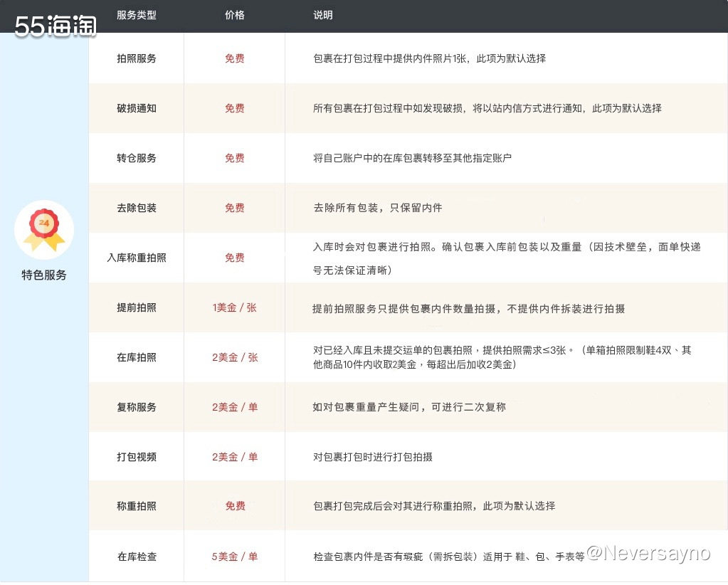Open the 拍照服务 service row
The width and height of the screenshot is (728, 585).
pyautogui.click(x=136, y=58)
